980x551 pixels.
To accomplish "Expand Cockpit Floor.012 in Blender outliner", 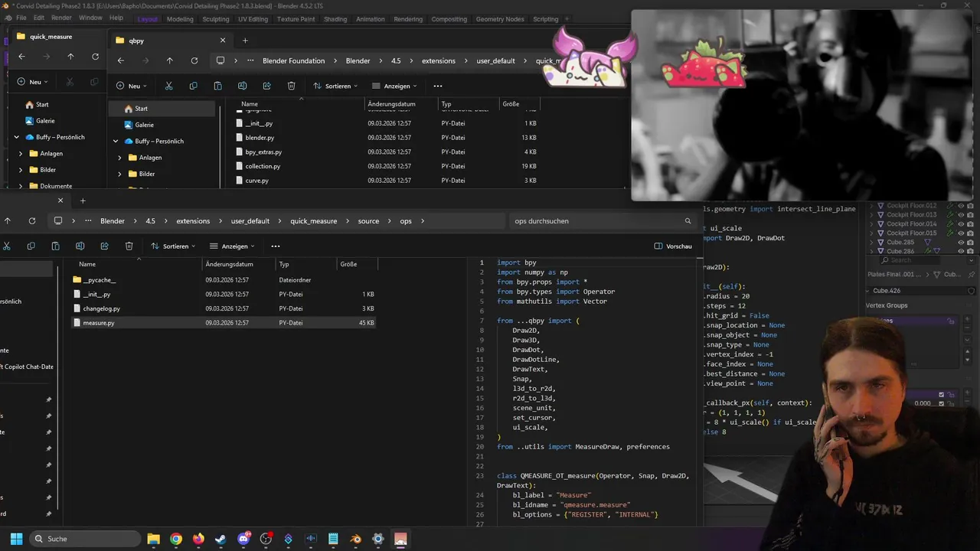I will tap(872, 205).
